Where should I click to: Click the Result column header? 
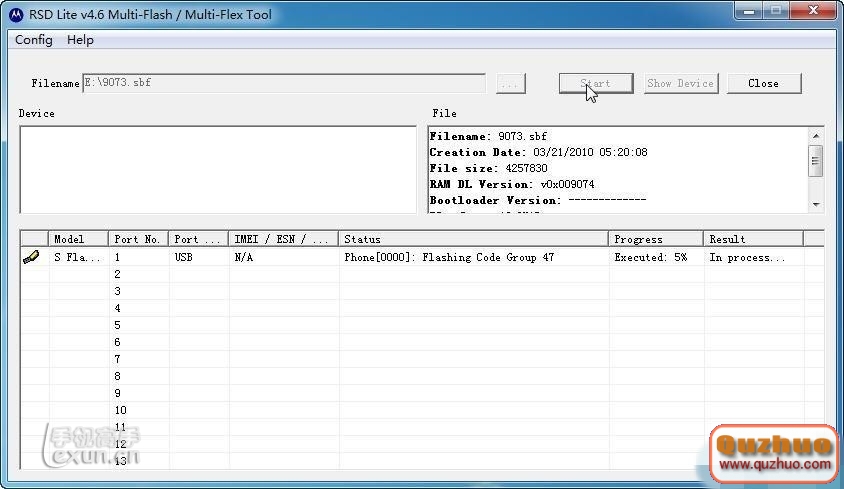point(754,239)
